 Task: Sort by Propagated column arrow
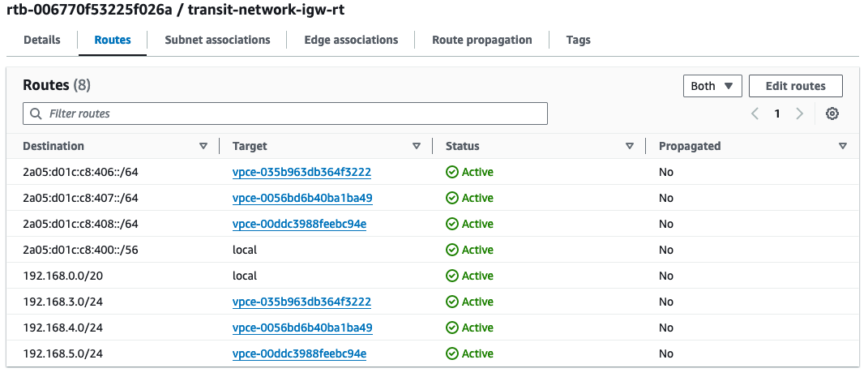(843, 146)
